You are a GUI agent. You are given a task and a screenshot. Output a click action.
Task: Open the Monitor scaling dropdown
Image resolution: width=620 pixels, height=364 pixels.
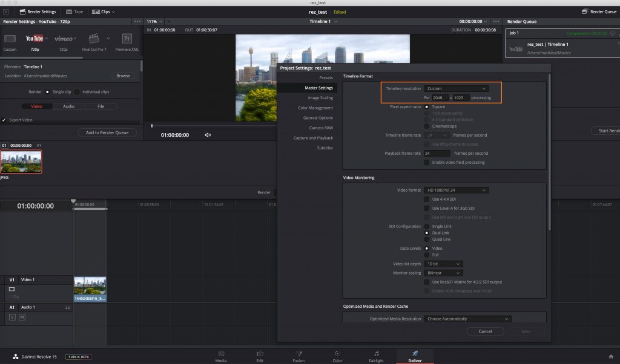coord(443,273)
